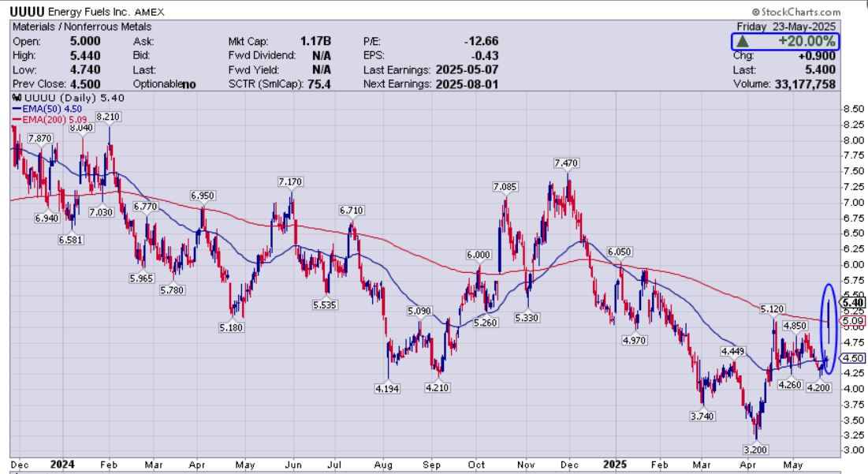
Task: Click the 5.09 EMA(200) axis tag
Action: (853, 321)
